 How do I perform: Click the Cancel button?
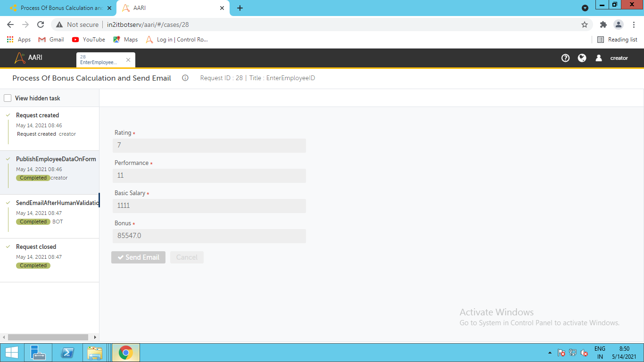tap(187, 257)
